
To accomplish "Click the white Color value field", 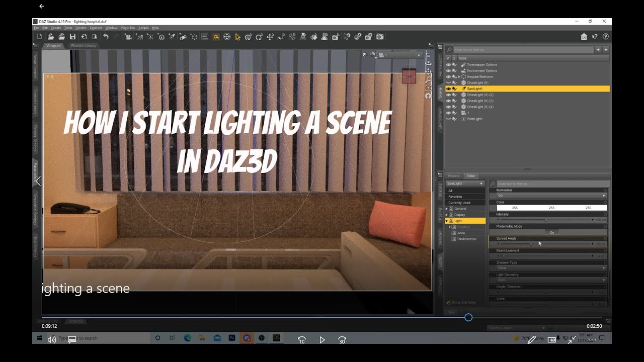I will pos(551,208).
